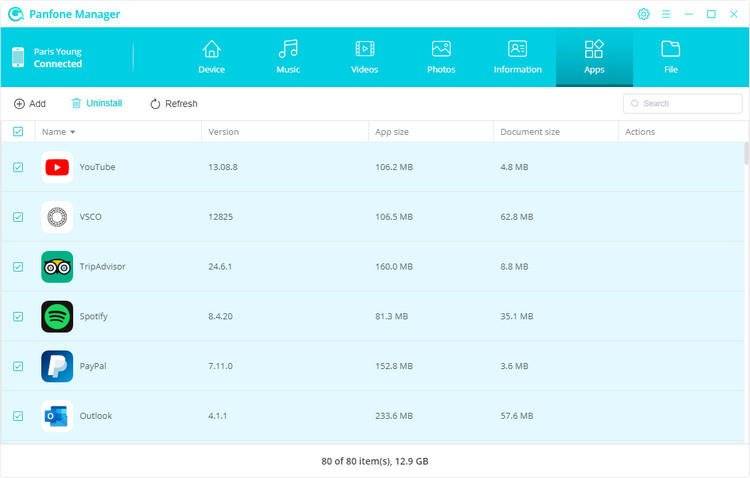Click the Spotify app icon
Screen dimensions: 750x478
coord(57,316)
